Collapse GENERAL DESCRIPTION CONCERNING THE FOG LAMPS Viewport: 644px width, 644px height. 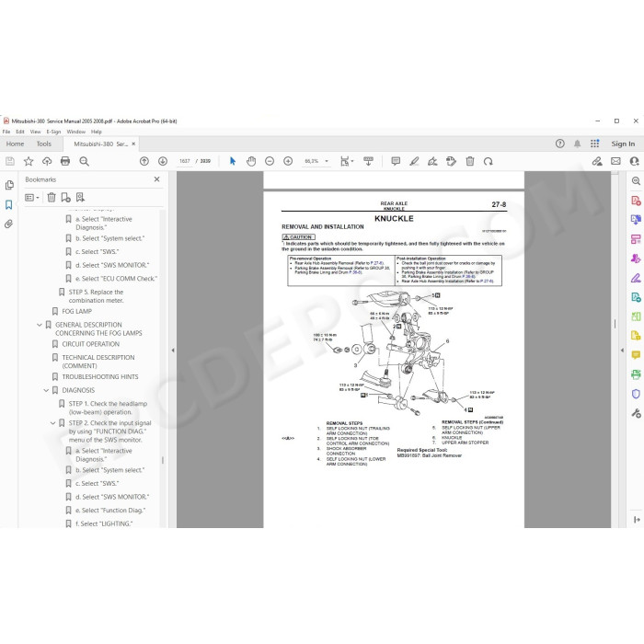(40, 325)
